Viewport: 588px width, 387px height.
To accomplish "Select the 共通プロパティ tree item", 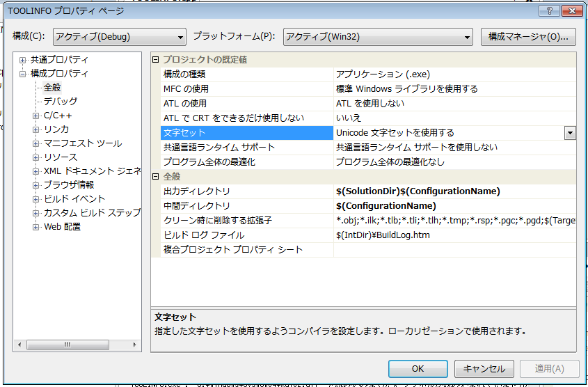I will (59, 60).
